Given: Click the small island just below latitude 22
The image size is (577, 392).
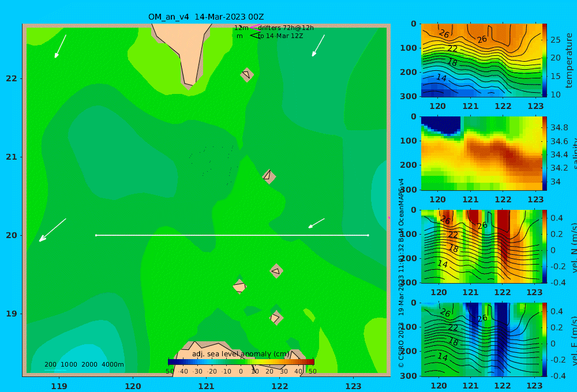Looking at the screenshot, I should (246, 74).
